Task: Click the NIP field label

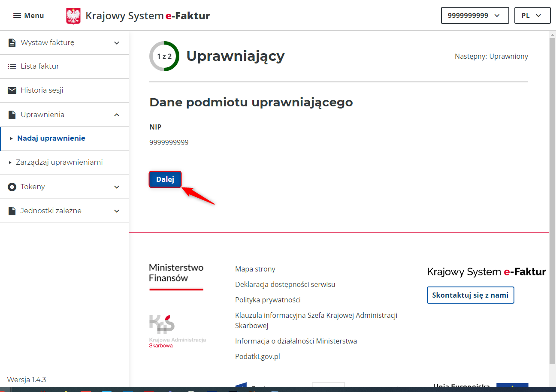Action: point(155,127)
